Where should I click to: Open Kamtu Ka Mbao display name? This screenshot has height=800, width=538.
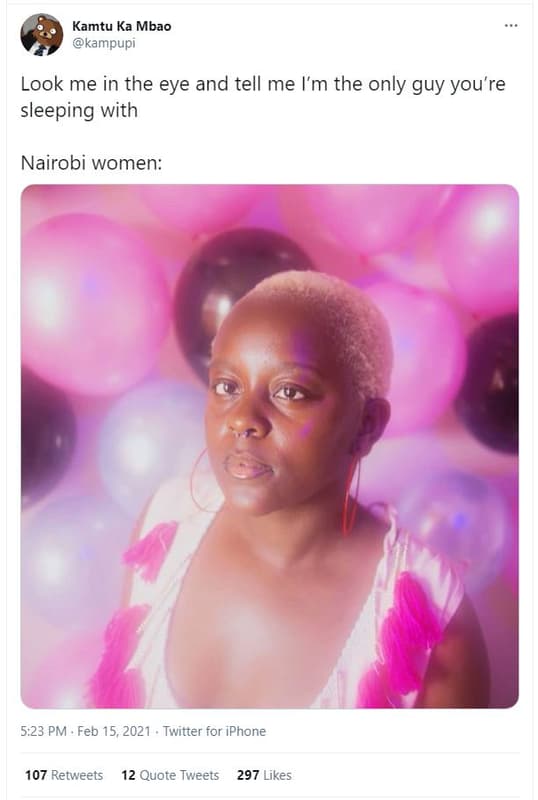(121, 27)
